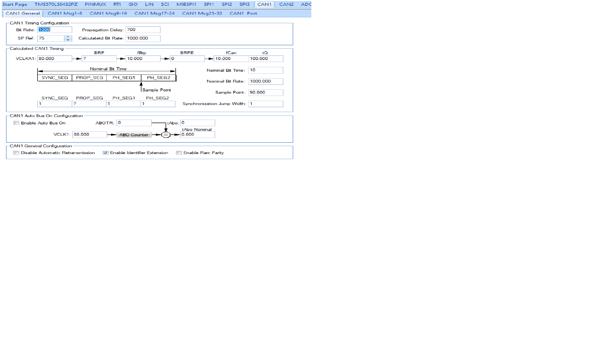Click the ABOTR value field
Image resolution: width=600 pixels, height=364 pixels.
134,123
